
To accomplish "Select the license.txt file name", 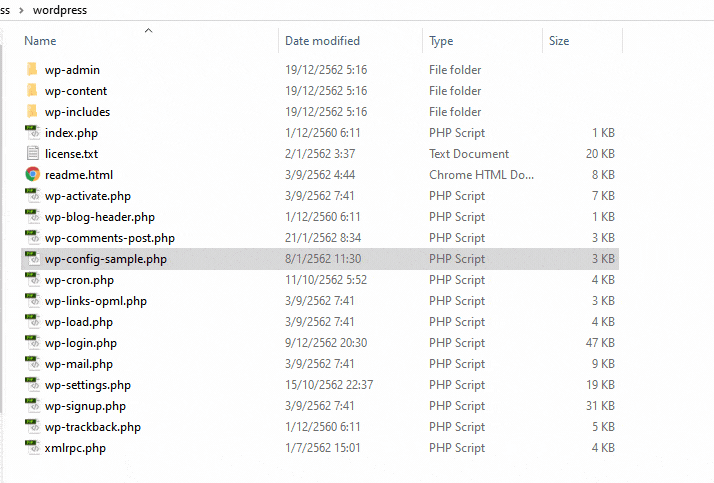I will tap(71, 154).
